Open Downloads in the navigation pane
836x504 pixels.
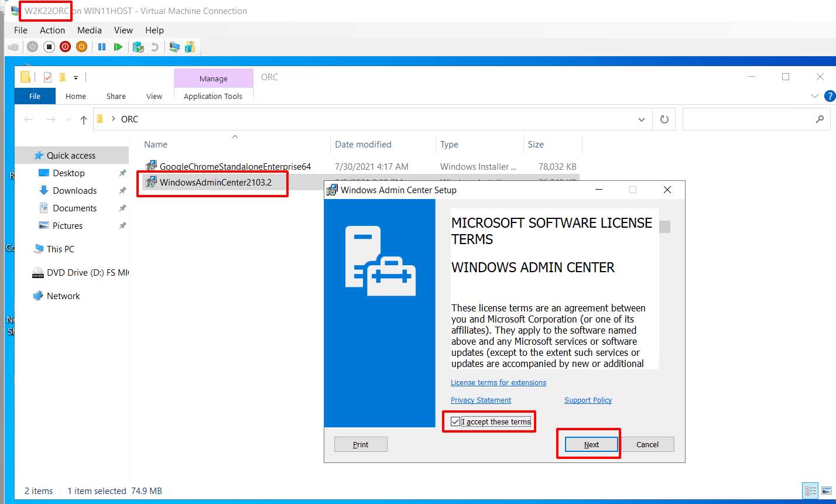click(x=74, y=191)
